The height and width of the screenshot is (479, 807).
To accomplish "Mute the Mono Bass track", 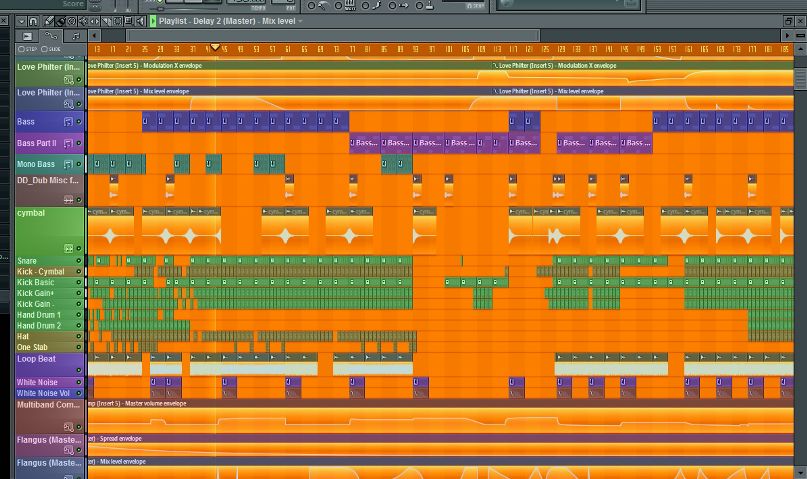I will (x=79, y=164).
